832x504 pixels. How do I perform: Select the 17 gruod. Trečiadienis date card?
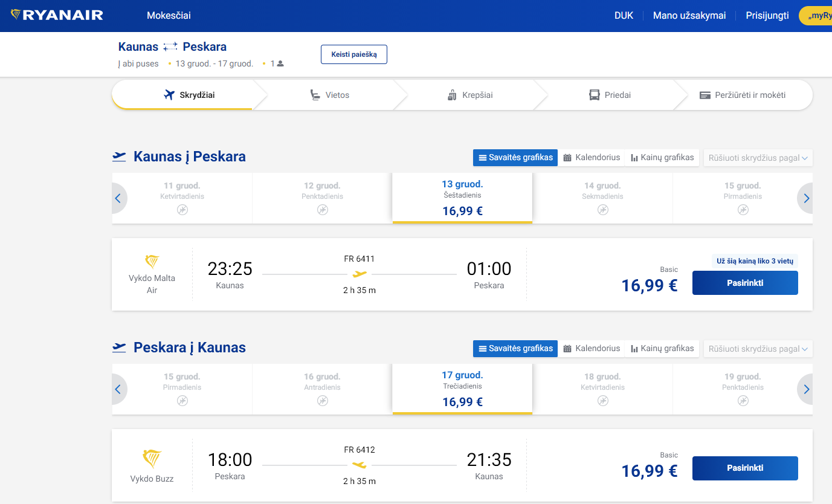point(462,389)
